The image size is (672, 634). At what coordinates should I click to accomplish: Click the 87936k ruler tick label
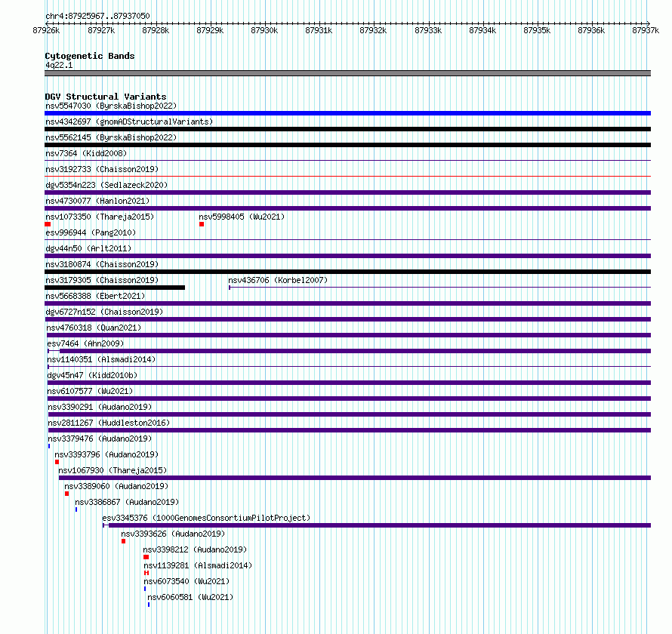click(591, 30)
